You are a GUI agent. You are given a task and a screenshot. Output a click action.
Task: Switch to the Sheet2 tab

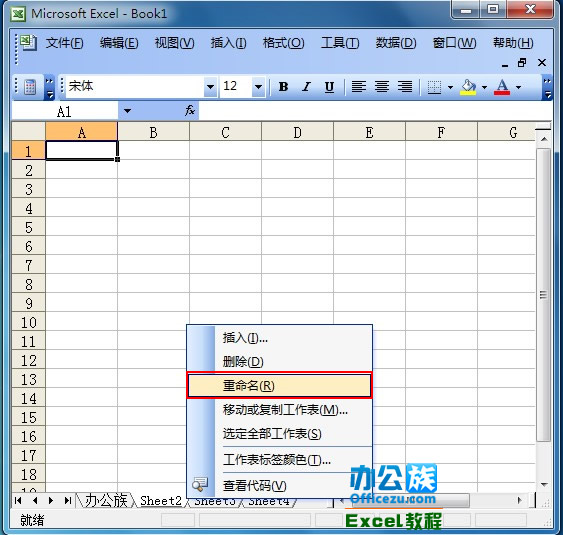click(x=161, y=501)
